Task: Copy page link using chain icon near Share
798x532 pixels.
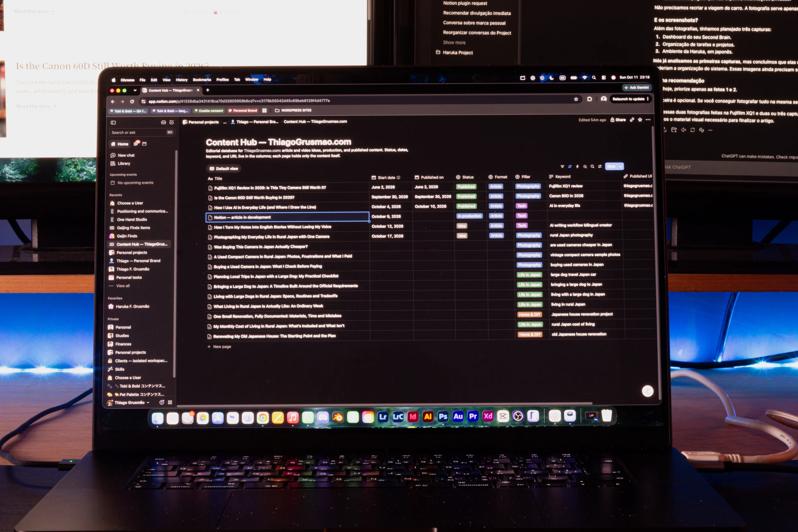Action: 632,120
